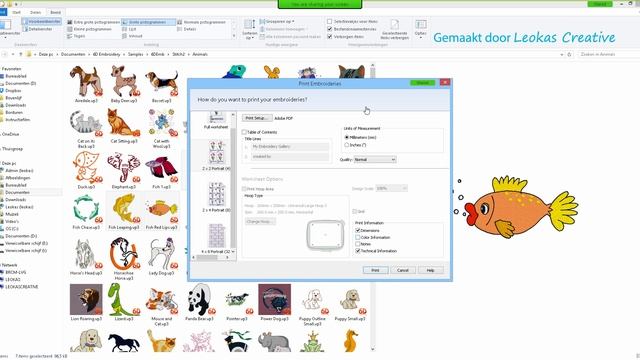Click the layout list horizontal scrollbar
Image resolution: width=640 pixels, height=360 pixels.
tap(211, 258)
